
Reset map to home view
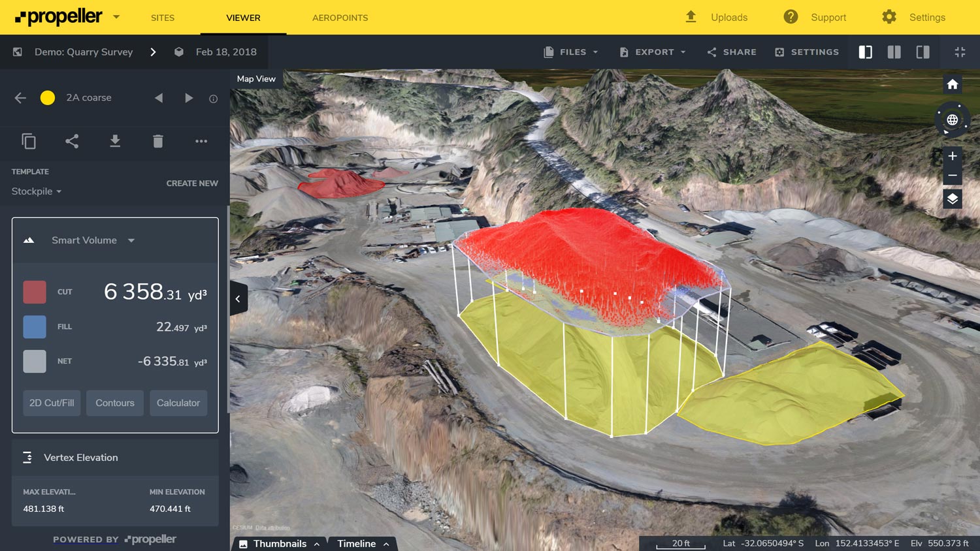[x=952, y=84]
